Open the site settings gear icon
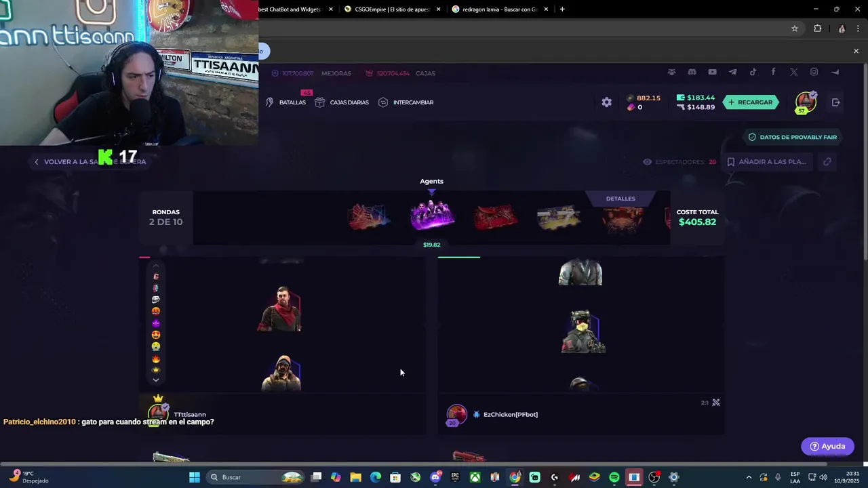 click(606, 102)
